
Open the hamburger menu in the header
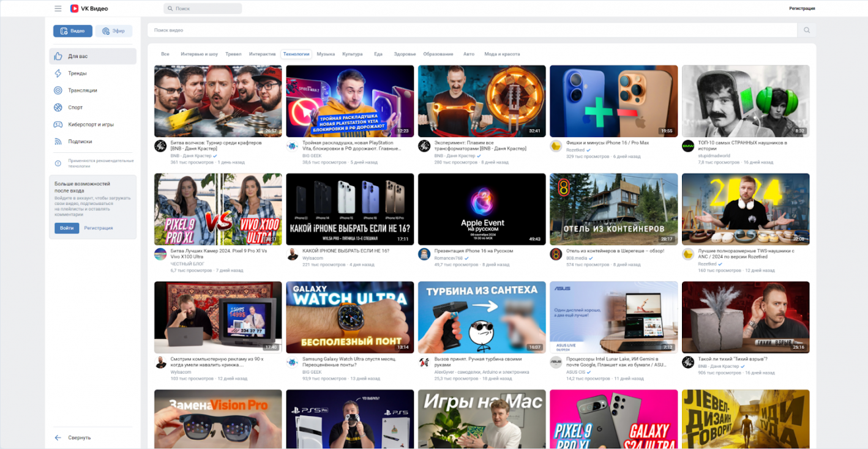click(x=58, y=9)
